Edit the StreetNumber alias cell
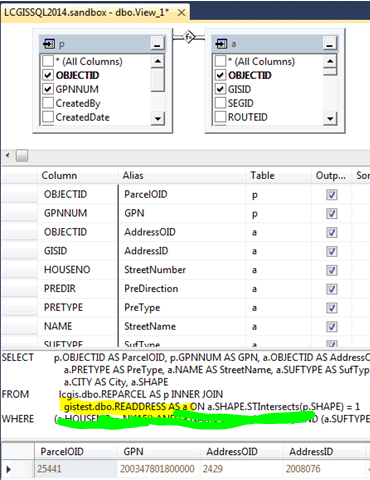 click(182, 270)
